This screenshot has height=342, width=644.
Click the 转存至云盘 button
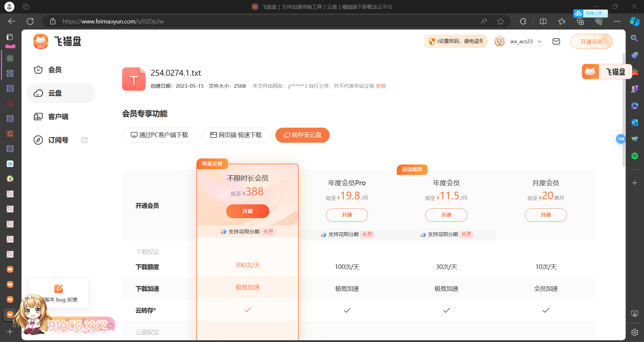[302, 135]
